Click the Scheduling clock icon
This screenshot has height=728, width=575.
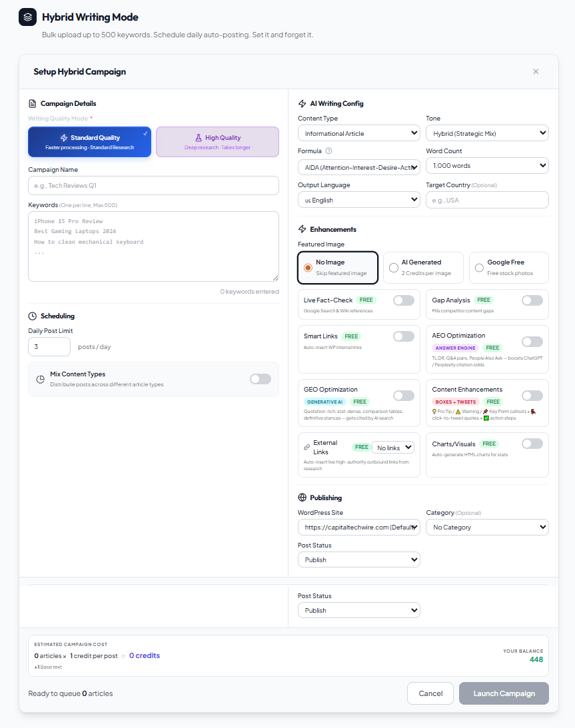33,316
